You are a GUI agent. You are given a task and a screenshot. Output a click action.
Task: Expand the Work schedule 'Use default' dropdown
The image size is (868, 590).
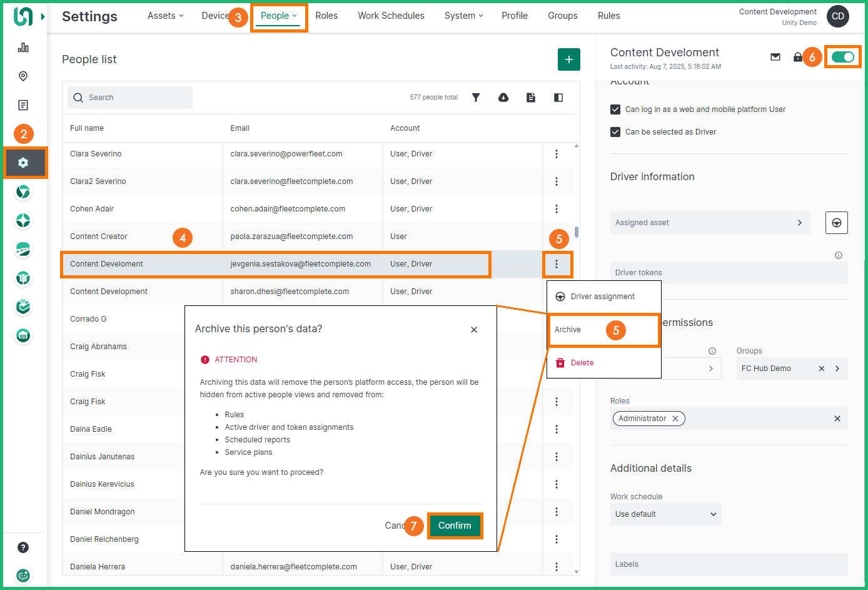[665, 514]
